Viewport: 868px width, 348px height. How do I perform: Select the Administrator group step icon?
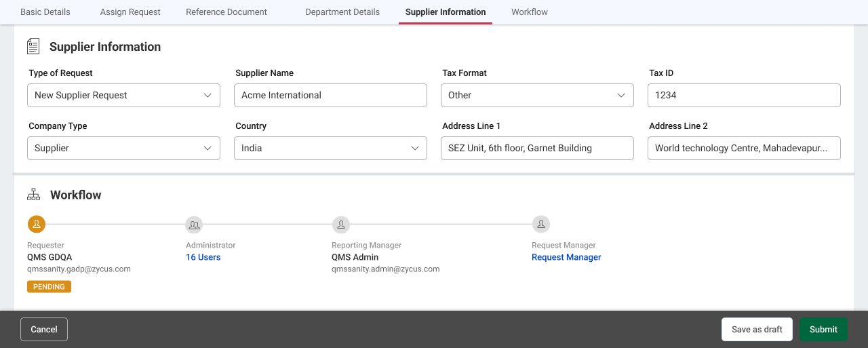pyautogui.click(x=194, y=224)
